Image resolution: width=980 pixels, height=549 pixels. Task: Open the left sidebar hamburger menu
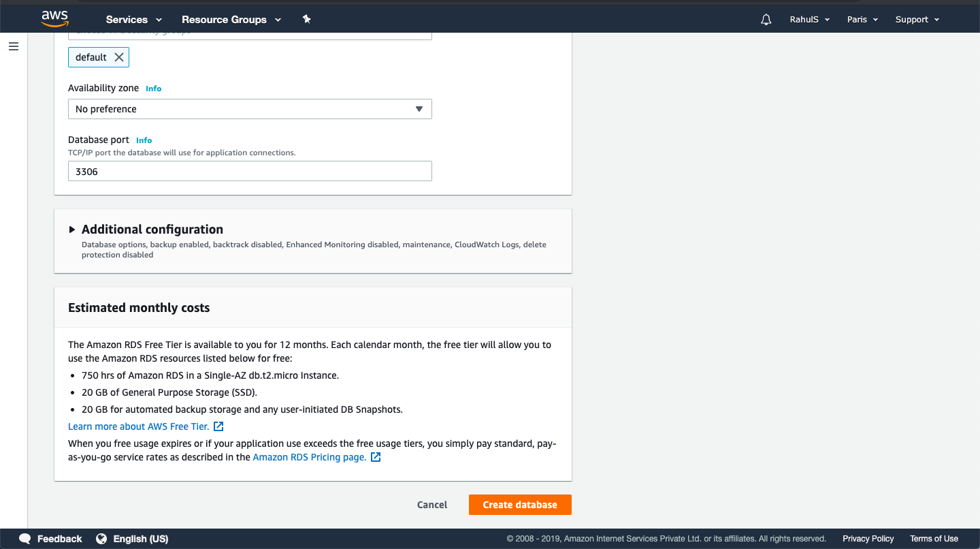click(x=13, y=46)
